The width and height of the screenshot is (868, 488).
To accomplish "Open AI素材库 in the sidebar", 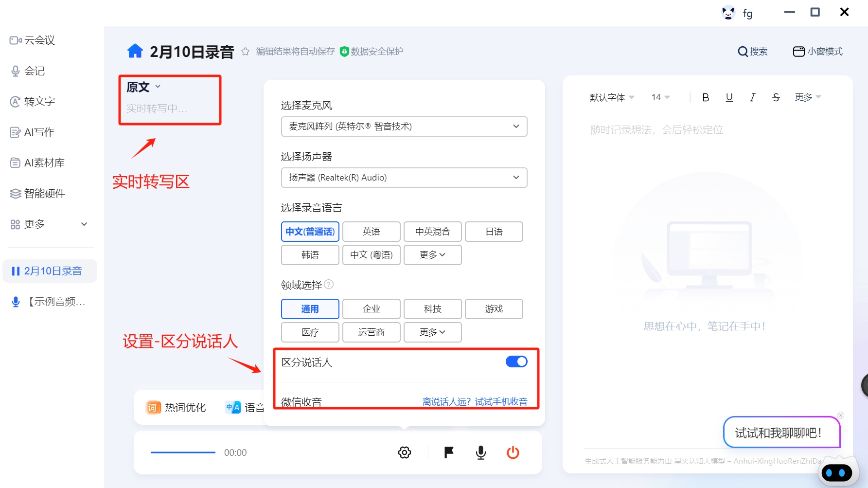I will click(x=37, y=163).
